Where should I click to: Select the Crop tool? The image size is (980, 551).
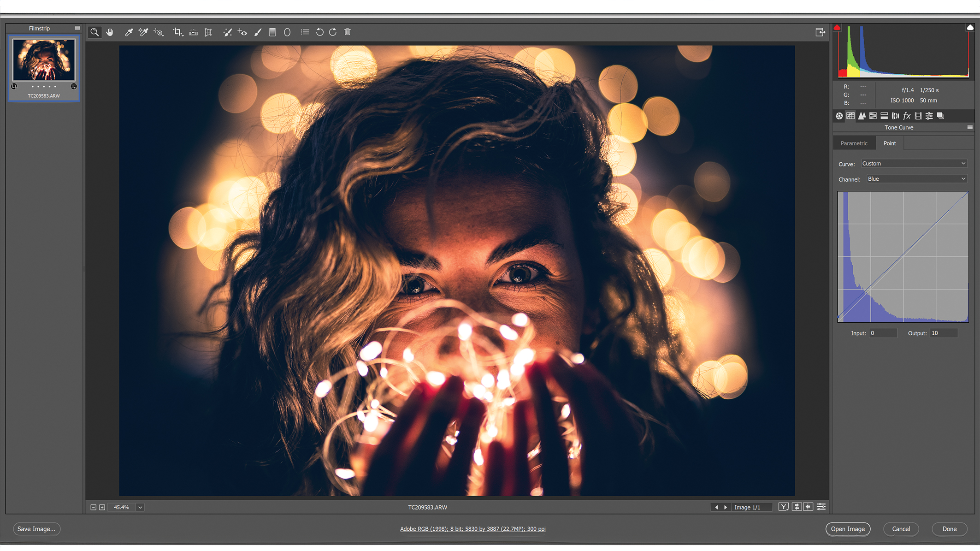tap(177, 32)
